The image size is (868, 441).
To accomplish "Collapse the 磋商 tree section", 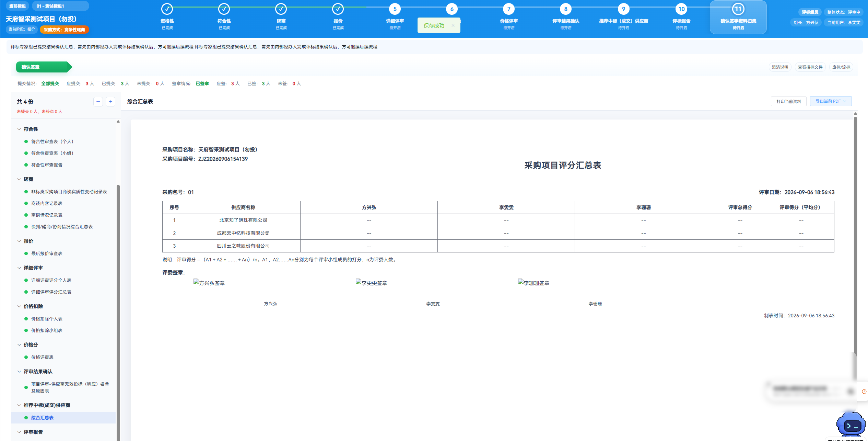I will click(x=19, y=179).
